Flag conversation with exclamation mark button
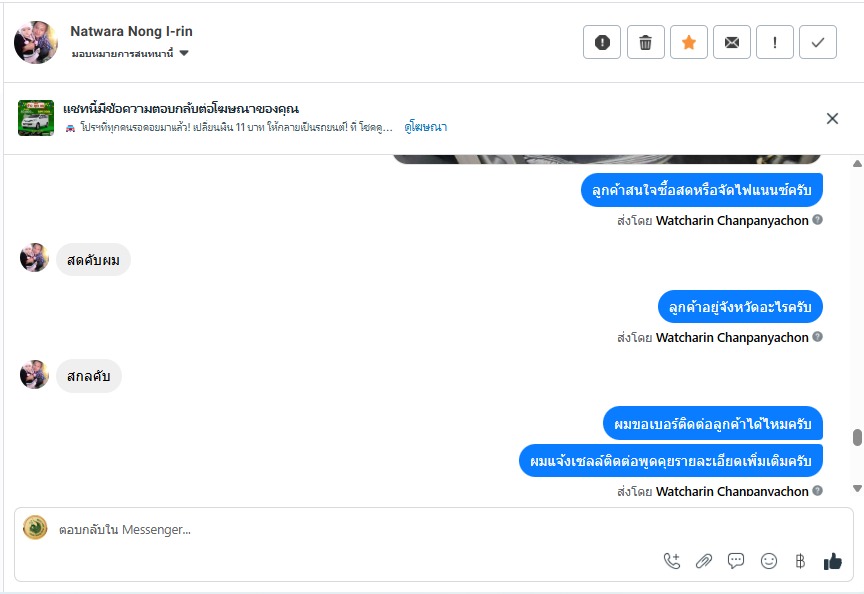Screen dimensions: 864x594 [x=775, y=42]
